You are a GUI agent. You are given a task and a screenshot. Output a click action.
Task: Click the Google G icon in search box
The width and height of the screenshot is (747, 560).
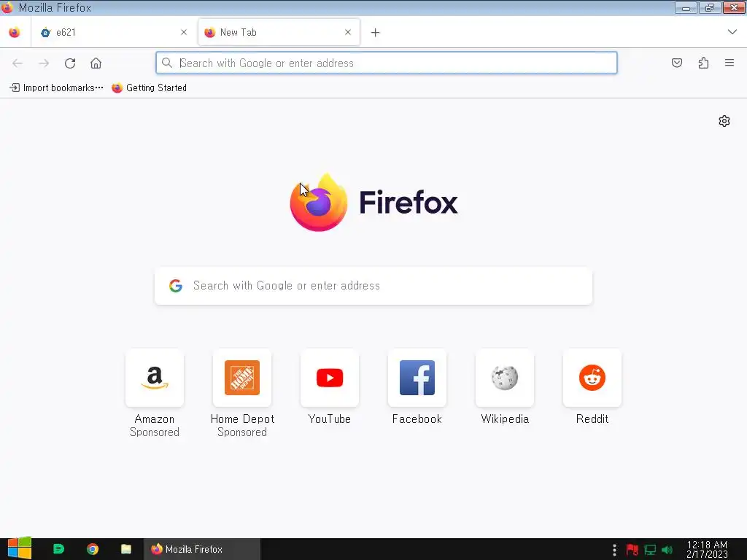point(176,286)
